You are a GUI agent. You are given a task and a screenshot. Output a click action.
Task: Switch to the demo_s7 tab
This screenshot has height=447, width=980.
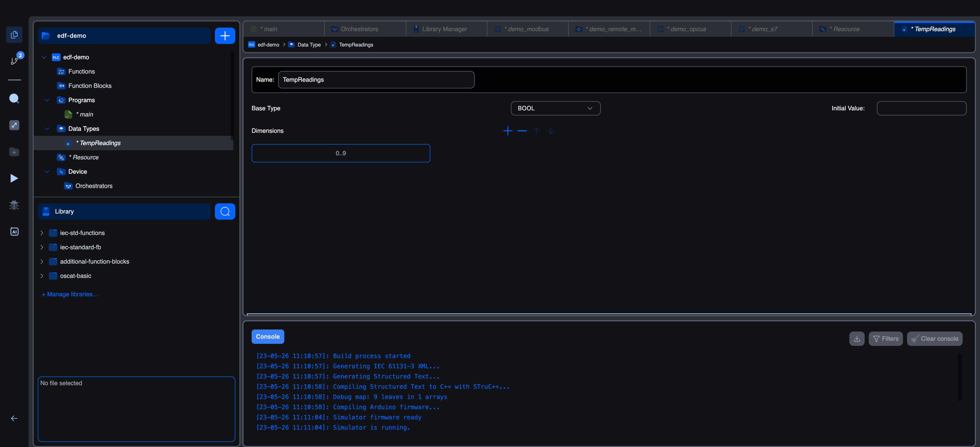(x=771, y=29)
